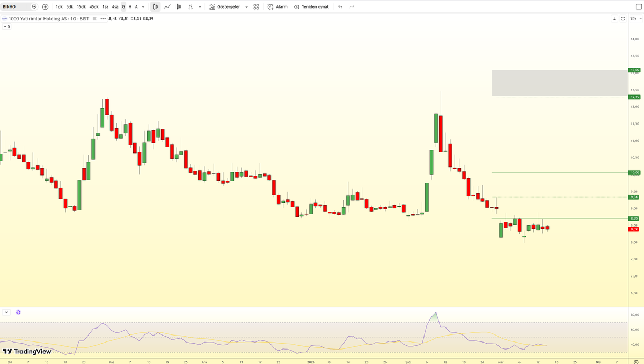Switch to the 5dk timeframe
Viewport: 644px width, 364px height.
pyautogui.click(x=70, y=7)
